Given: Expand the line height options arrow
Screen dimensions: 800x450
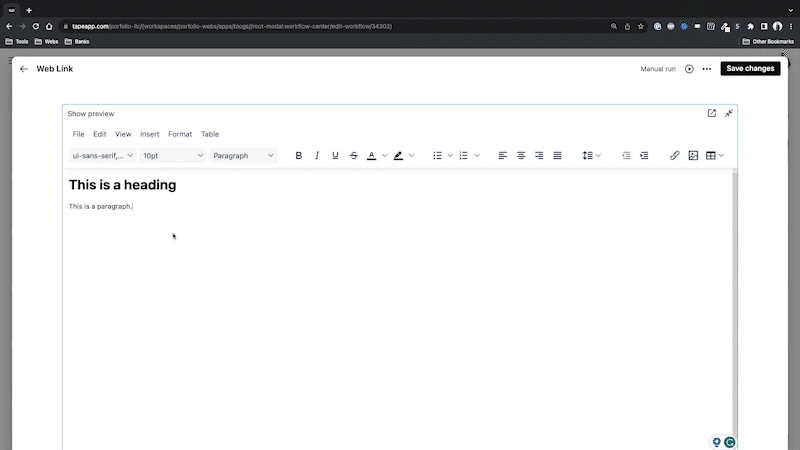Looking at the screenshot, I should tap(598, 156).
